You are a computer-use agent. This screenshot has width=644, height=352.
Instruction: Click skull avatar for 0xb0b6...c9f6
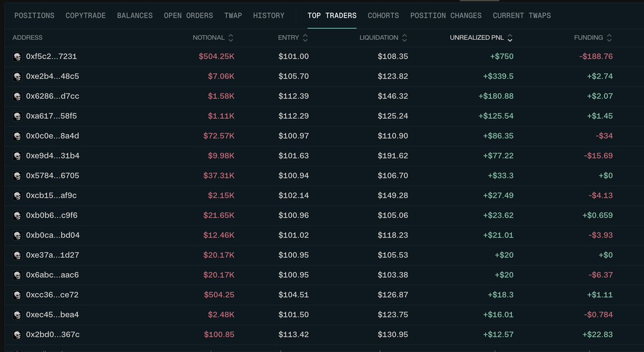coord(17,215)
